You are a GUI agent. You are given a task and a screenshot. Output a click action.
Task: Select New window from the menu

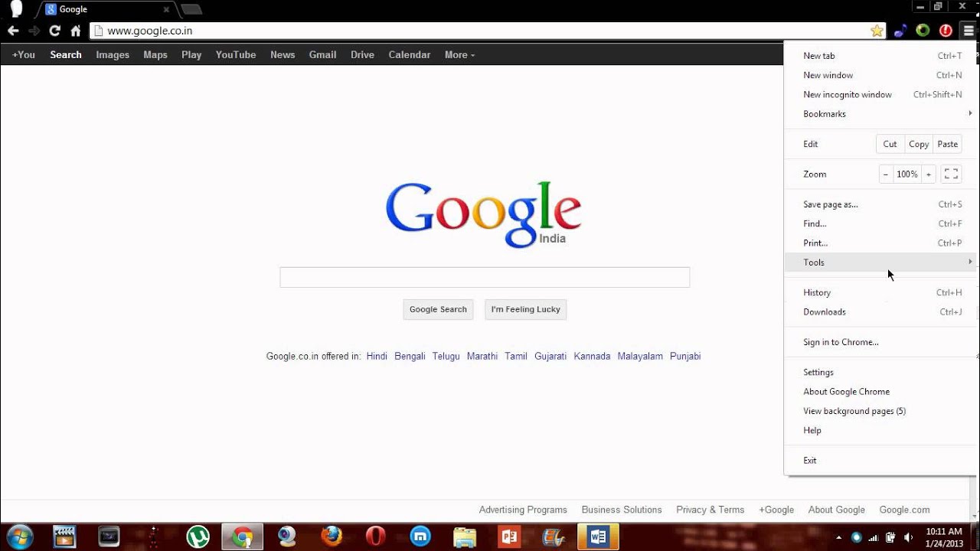[880, 75]
